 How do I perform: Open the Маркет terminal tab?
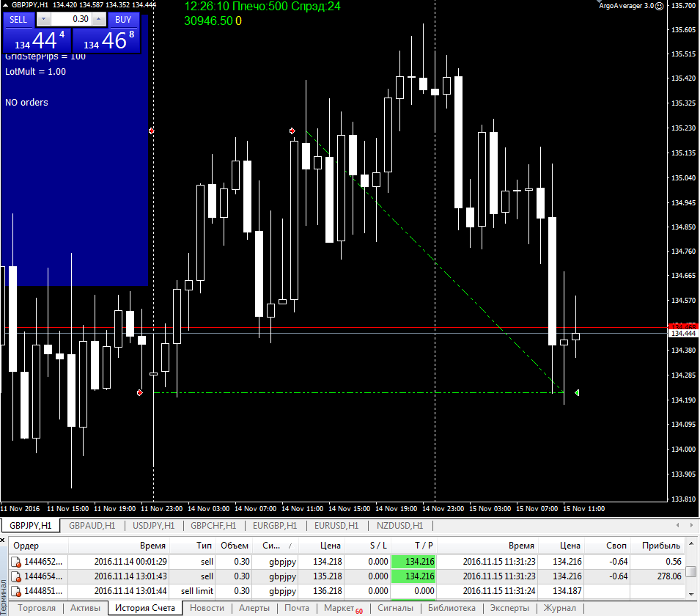tap(343, 608)
